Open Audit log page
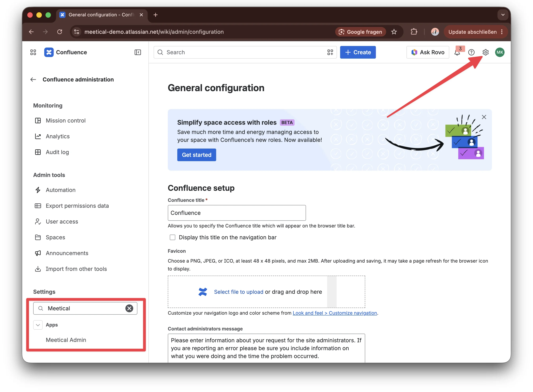 point(57,152)
